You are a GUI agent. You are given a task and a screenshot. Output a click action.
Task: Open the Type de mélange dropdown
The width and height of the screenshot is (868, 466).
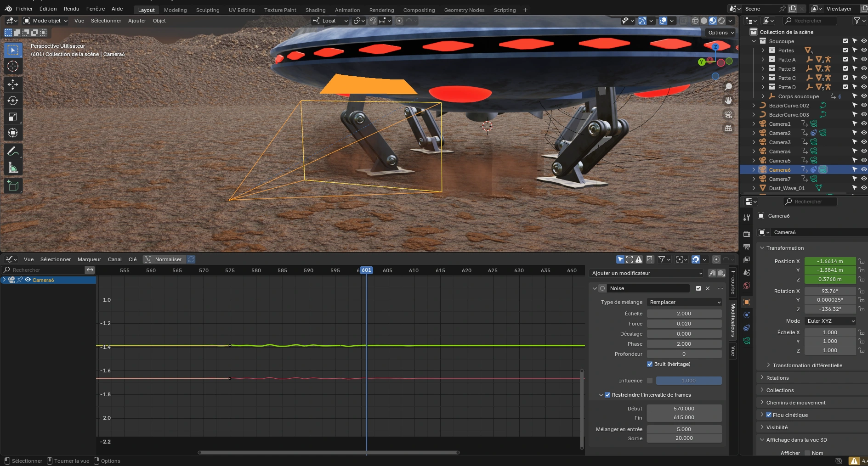coord(684,302)
